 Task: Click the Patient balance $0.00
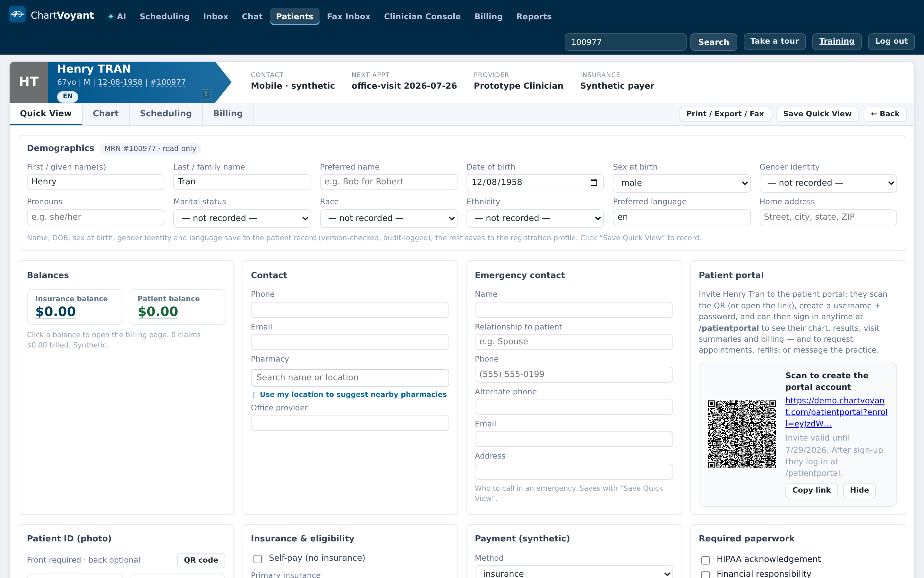(x=158, y=312)
